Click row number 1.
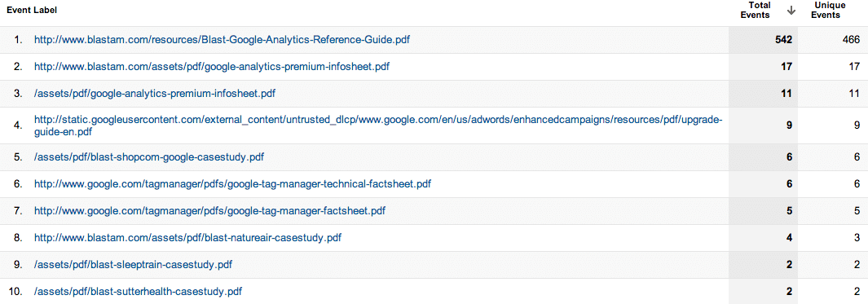This screenshot has height=304, width=868. 18,40
